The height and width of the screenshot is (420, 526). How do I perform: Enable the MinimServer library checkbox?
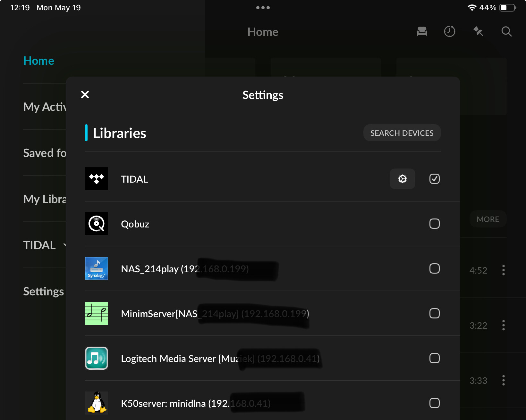tap(435, 313)
